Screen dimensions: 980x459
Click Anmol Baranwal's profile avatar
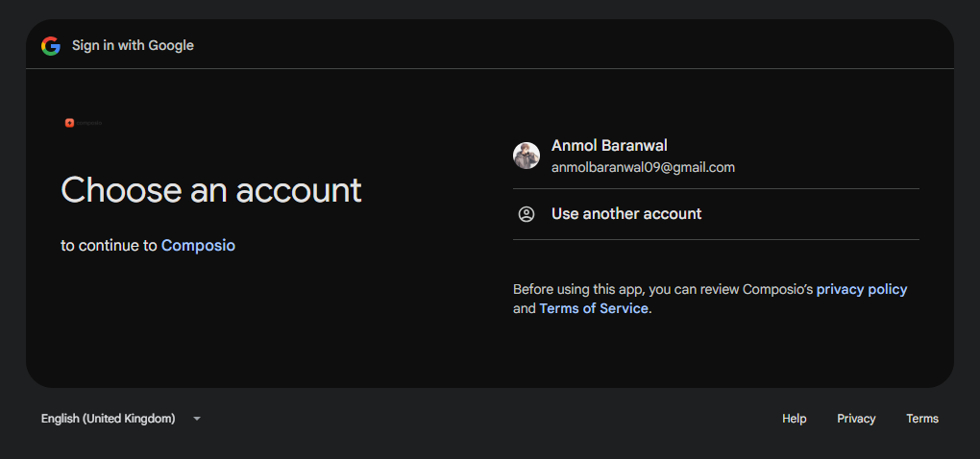click(527, 156)
